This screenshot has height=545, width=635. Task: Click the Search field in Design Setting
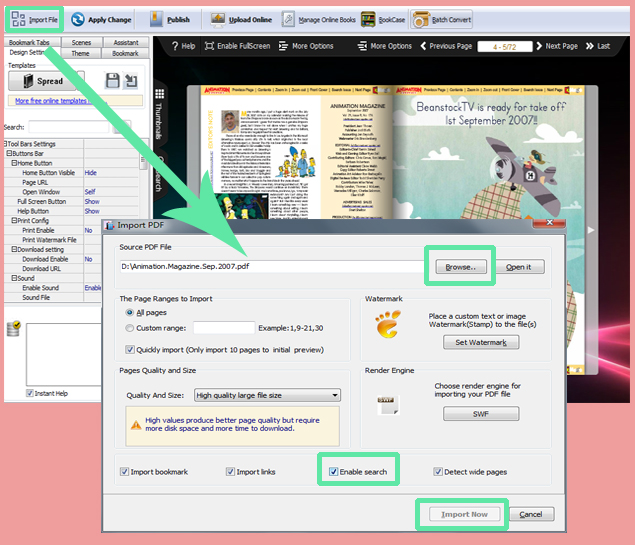(x=69, y=127)
